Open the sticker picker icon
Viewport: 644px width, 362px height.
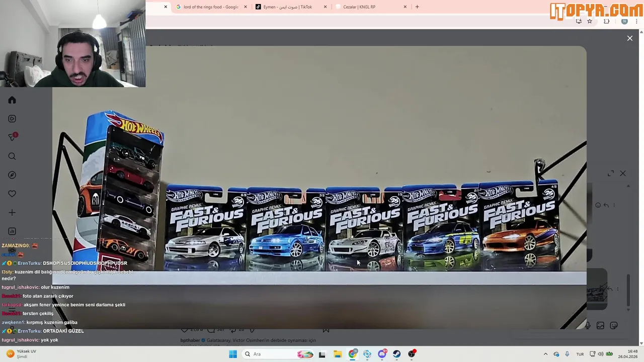(x=614, y=326)
